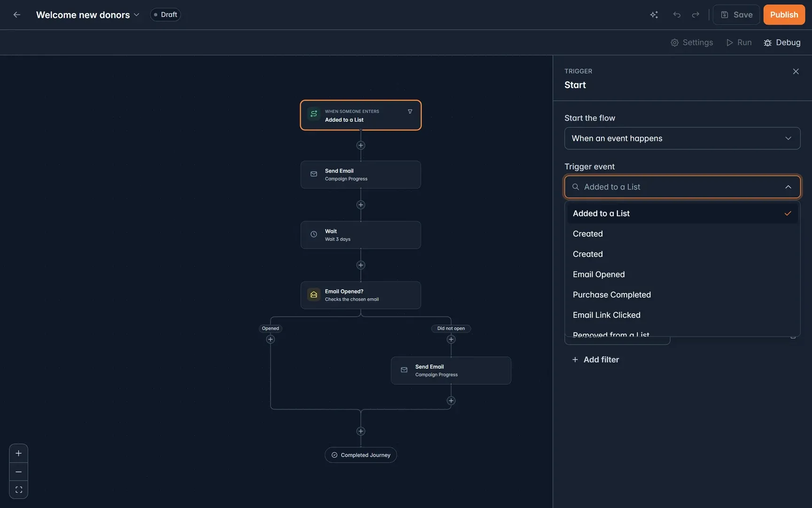Add a filter to the trigger
Screen dimensions: 812x508
(x=595, y=359)
